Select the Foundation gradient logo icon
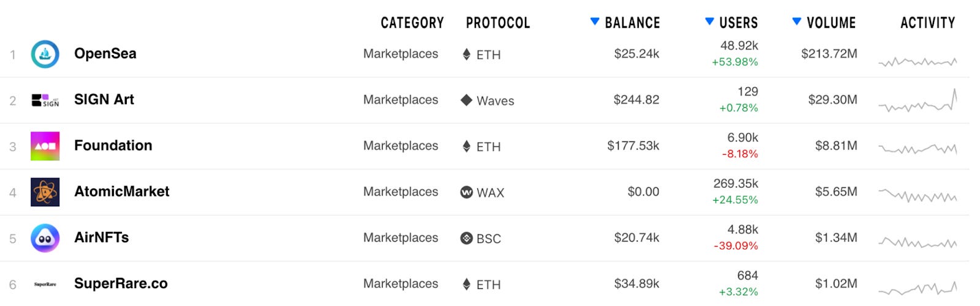980x306 pixels. click(45, 146)
